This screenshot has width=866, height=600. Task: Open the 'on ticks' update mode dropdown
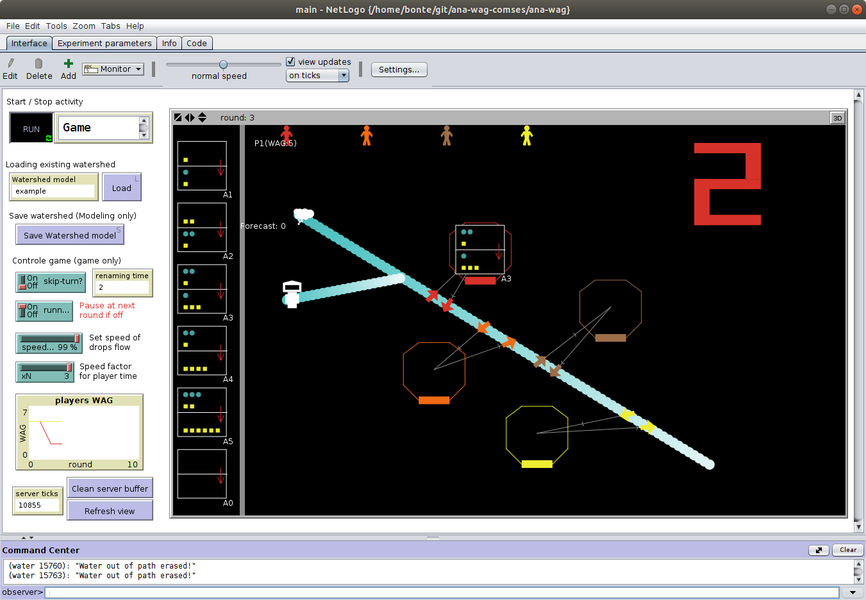(317, 75)
